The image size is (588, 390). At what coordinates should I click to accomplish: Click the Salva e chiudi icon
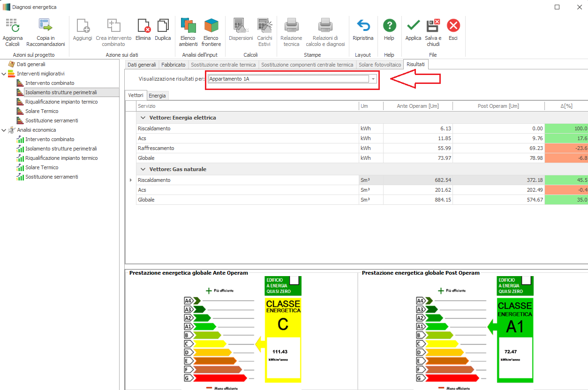point(433,26)
